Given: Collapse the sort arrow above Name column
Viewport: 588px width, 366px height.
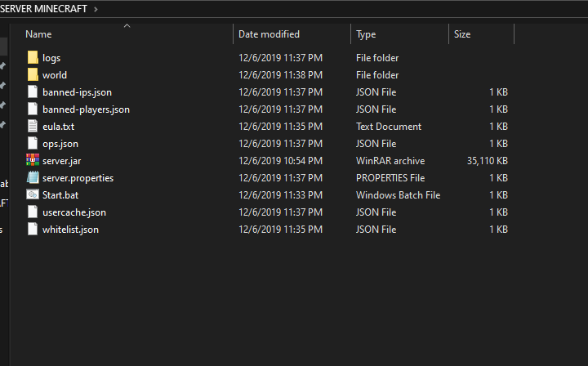Looking at the screenshot, I should coord(127,26).
